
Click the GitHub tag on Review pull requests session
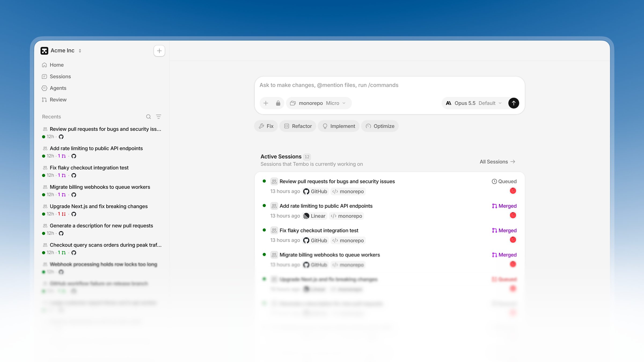[315, 191]
